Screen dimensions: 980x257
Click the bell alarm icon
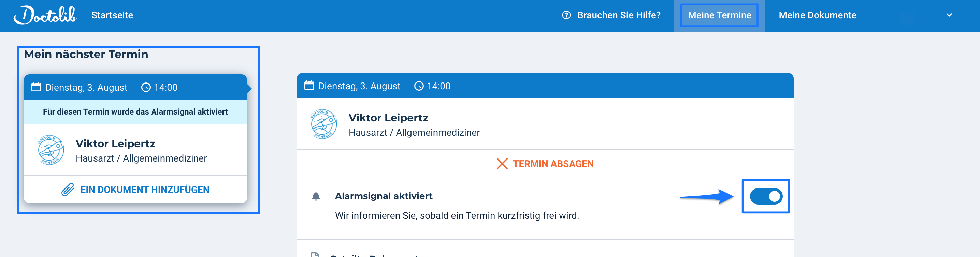pos(316,196)
